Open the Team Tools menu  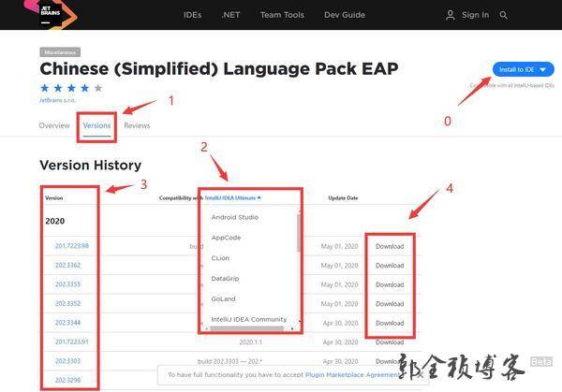(x=282, y=15)
